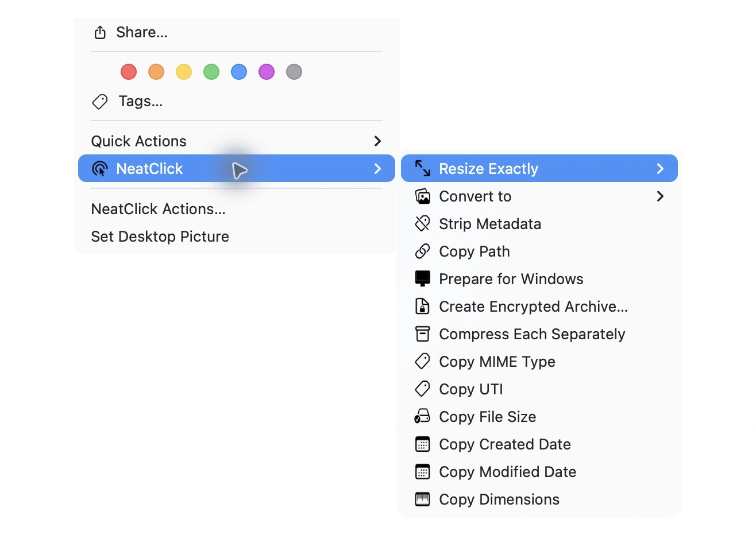The width and height of the screenshot is (756, 539).
Task: Apply the green tag color
Action: click(211, 72)
